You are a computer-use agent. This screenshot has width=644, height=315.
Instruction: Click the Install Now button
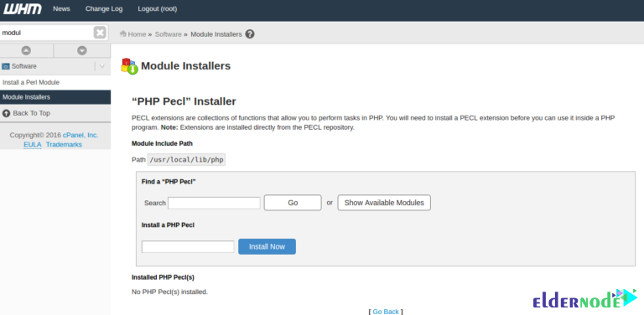[267, 246]
